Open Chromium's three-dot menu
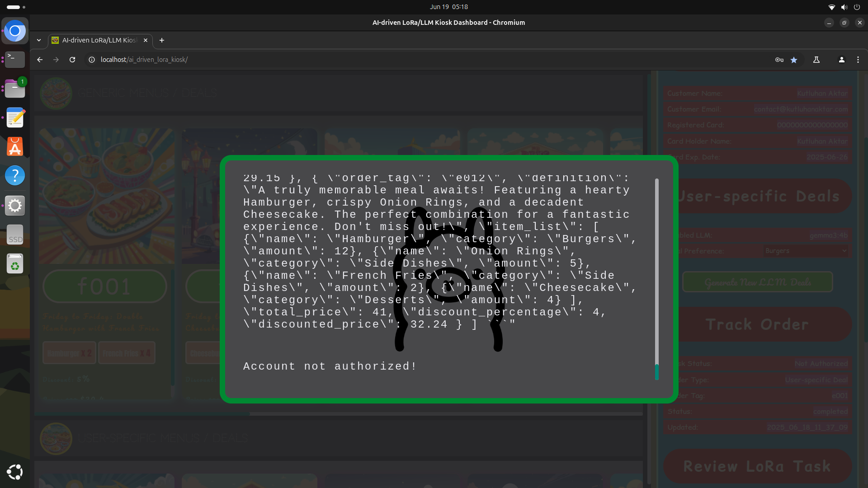 pyautogui.click(x=858, y=60)
